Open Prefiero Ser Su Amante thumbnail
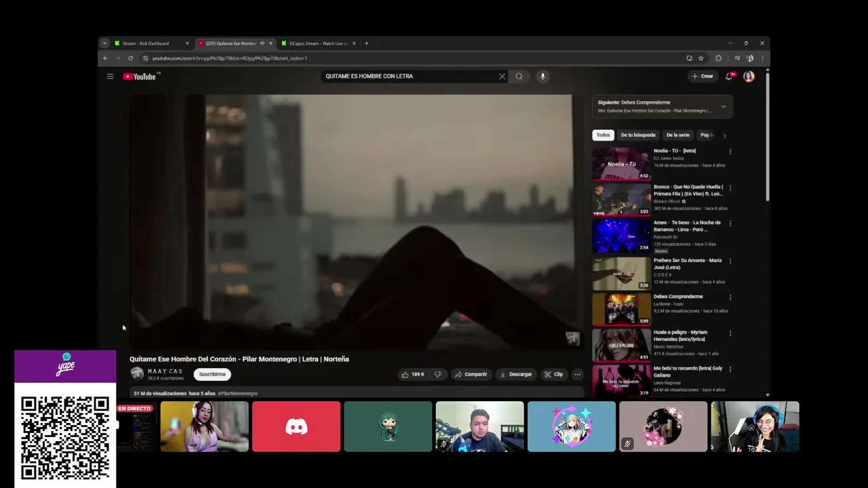868x488 pixels. pyautogui.click(x=621, y=273)
